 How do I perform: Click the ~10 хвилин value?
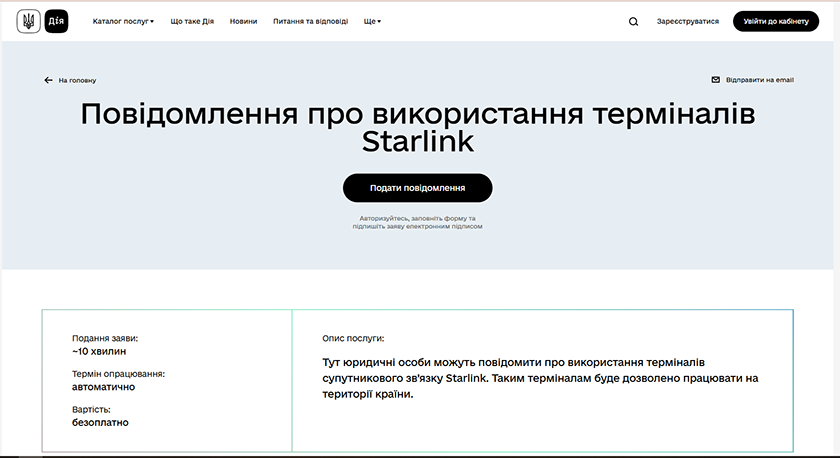click(x=99, y=351)
